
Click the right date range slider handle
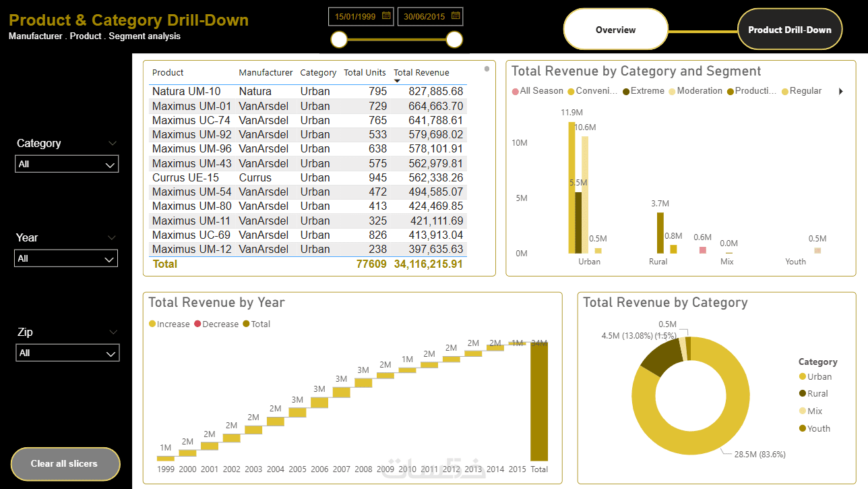(455, 40)
